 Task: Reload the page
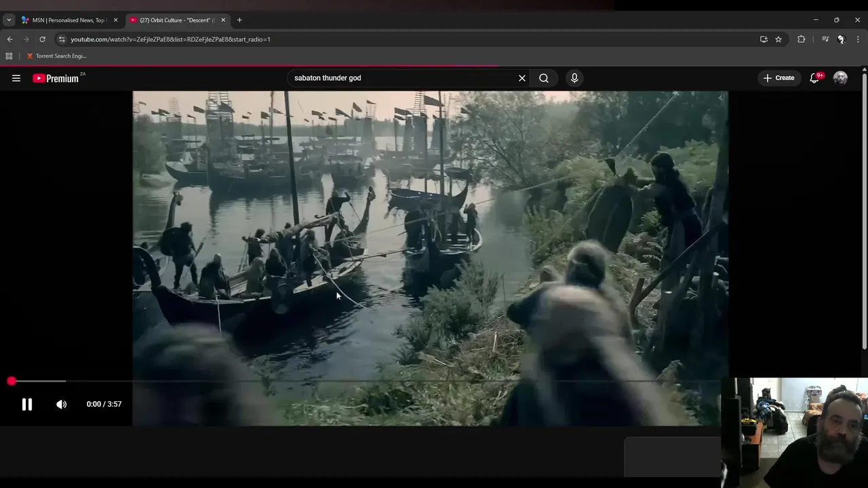click(42, 39)
